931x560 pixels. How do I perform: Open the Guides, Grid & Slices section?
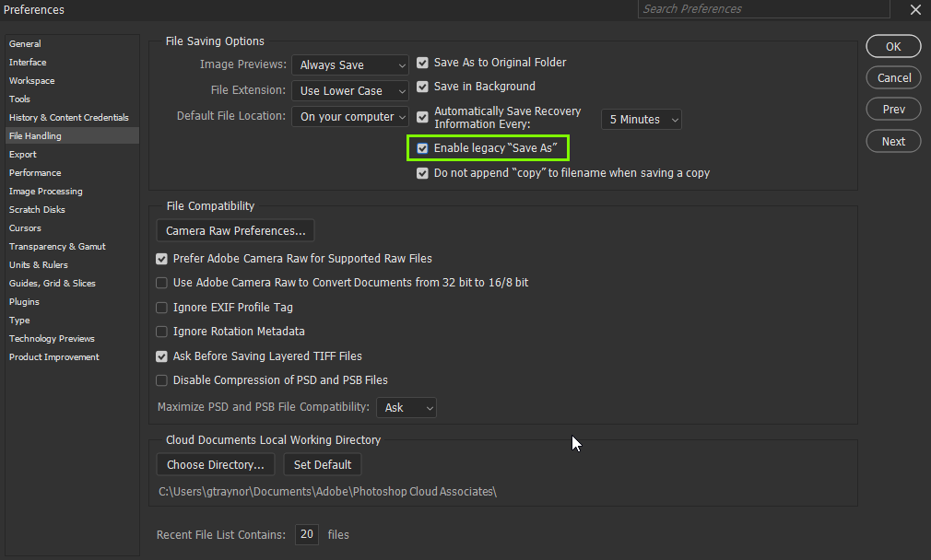pyautogui.click(x=54, y=283)
